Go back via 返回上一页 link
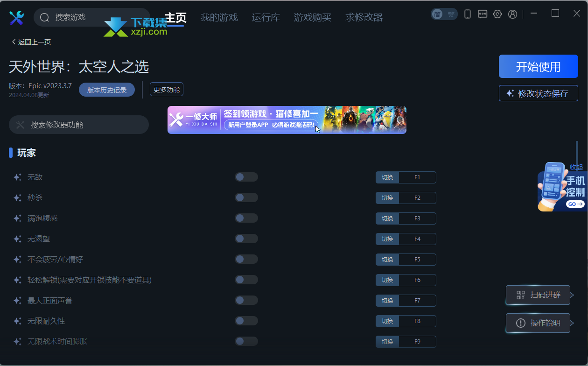 pyautogui.click(x=31, y=42)
